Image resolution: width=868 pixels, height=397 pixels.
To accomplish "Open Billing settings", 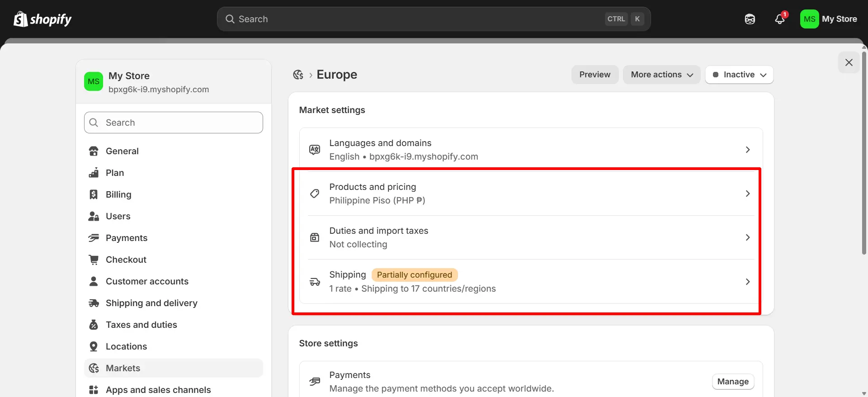I will [174, 194].
